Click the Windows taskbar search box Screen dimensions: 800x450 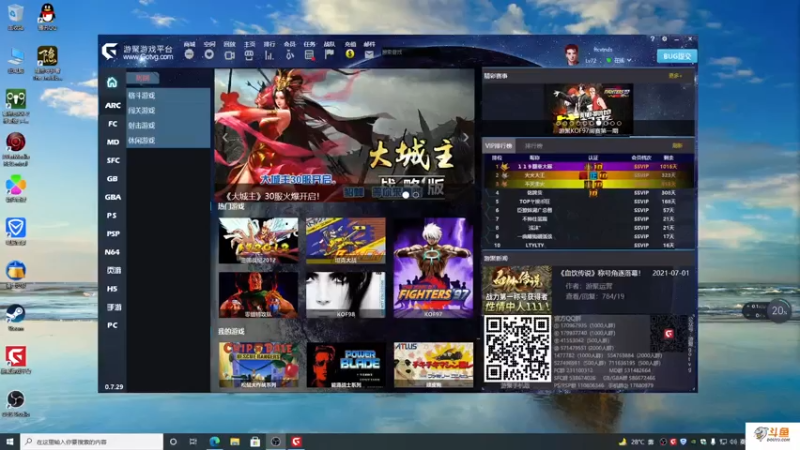(92, 441)
